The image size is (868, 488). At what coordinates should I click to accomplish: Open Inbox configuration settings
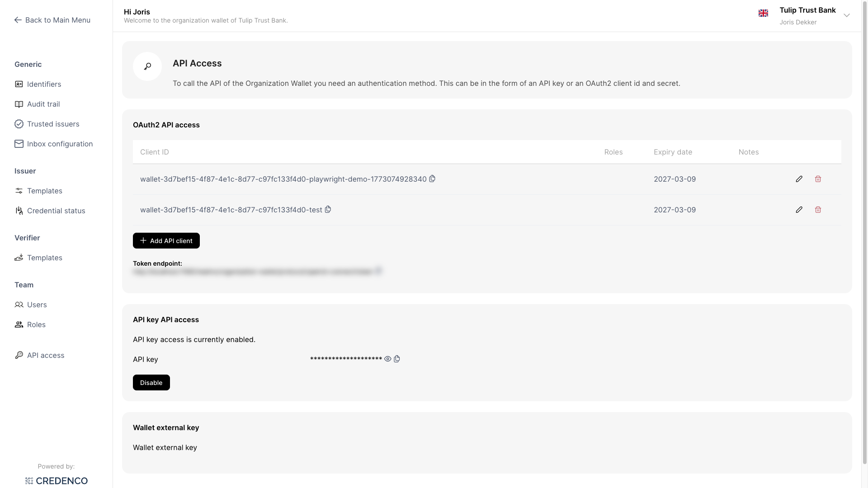click(60, 144)
